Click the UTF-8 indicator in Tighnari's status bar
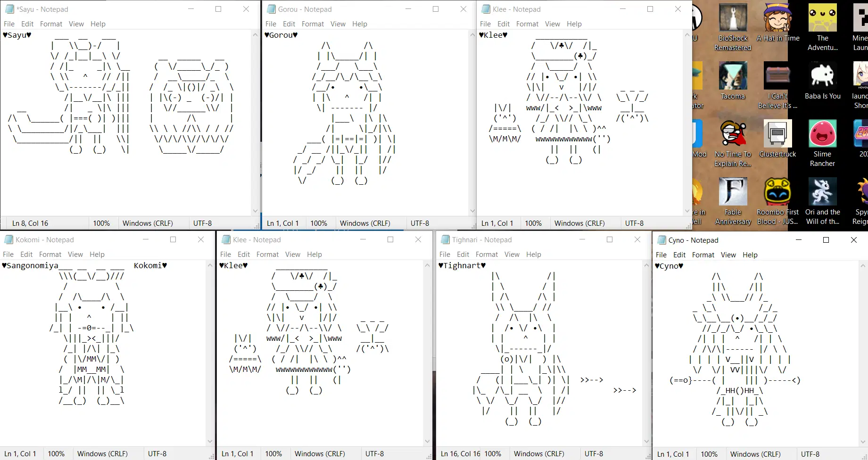Screen dimensions: 868x460 point(594,453)
